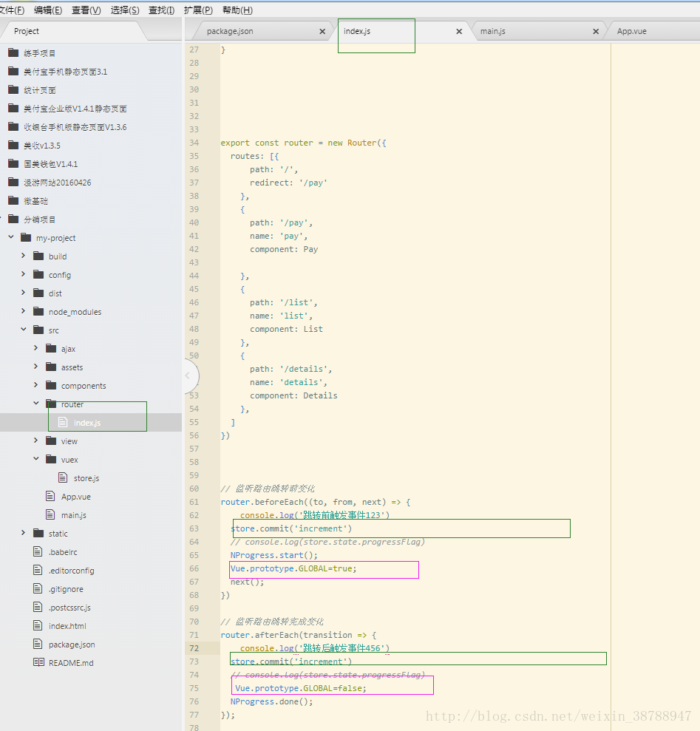Click the 美收v1.3.5 folder icon

13,145
